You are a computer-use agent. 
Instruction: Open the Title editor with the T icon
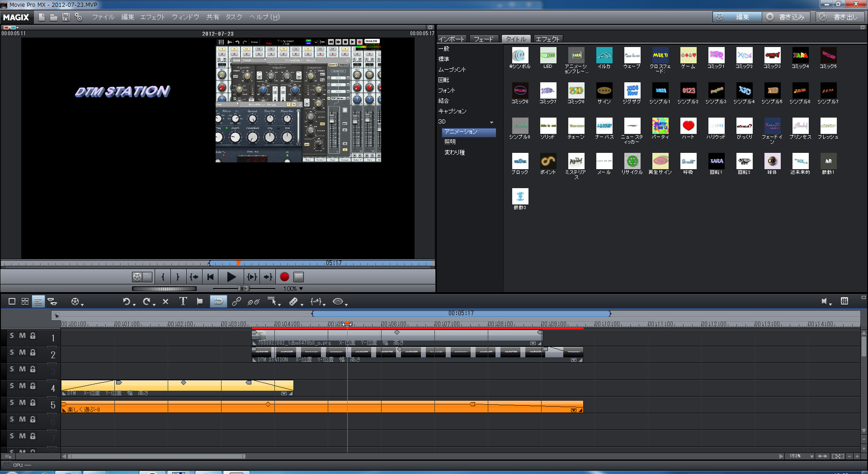[183, 301]
